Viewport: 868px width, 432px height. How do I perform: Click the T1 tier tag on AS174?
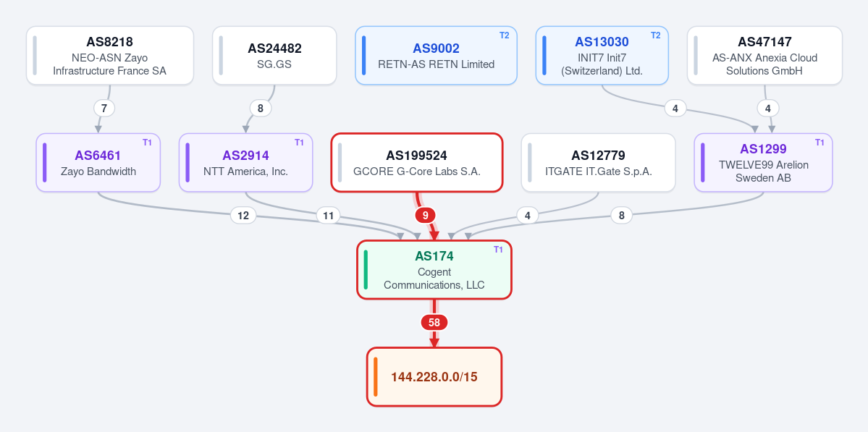point(498,250)
